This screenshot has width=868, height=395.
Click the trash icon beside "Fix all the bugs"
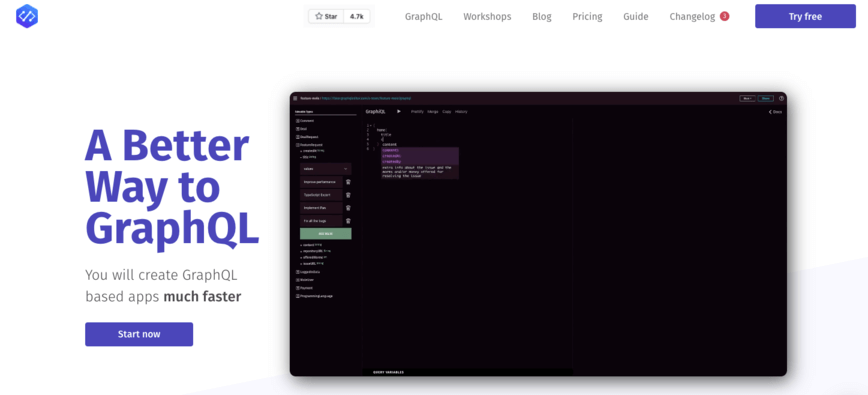348,221
